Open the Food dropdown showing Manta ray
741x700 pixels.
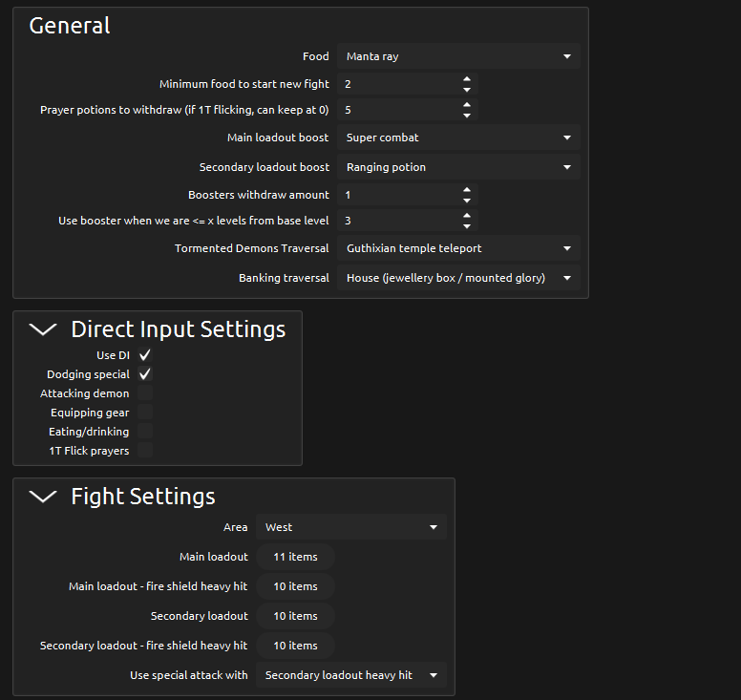[x=458, y=56]
